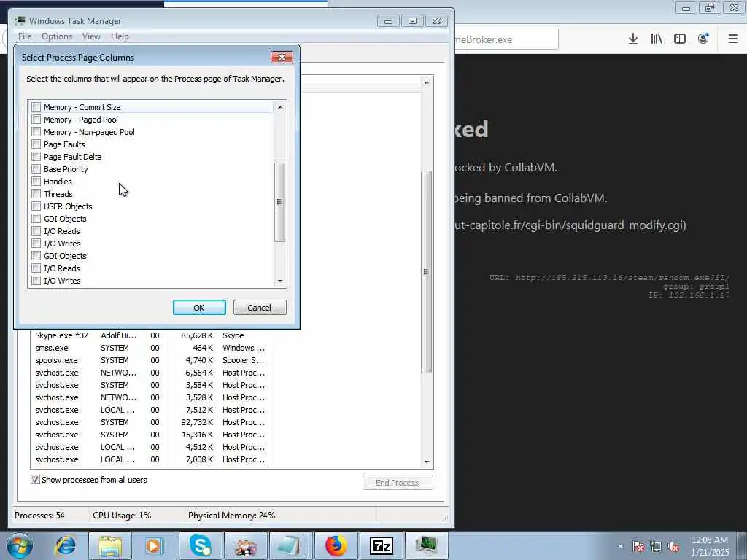Open Windows Media Player taskbar icon
This screenshot has width=747, height=560.
pos(153,545)
